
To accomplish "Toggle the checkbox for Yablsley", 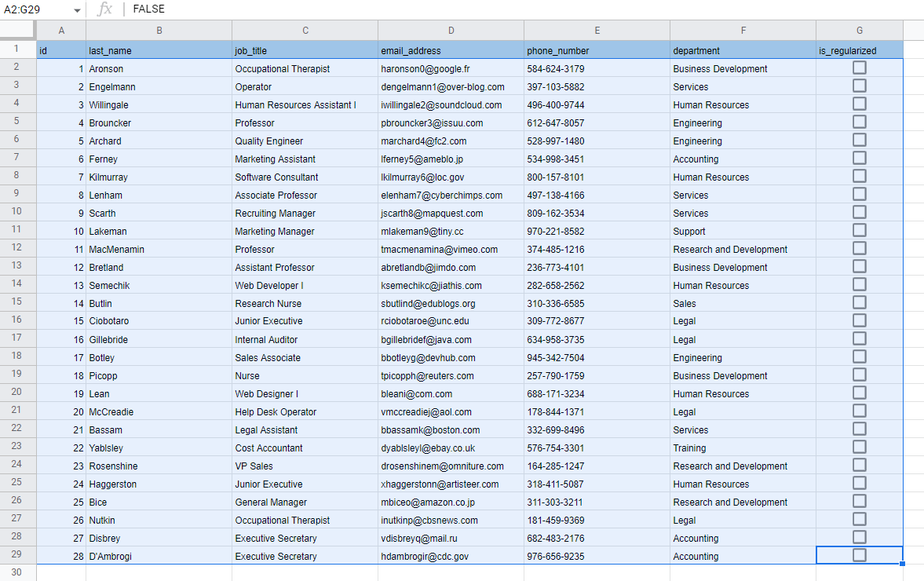I will (x=859, y=447).
